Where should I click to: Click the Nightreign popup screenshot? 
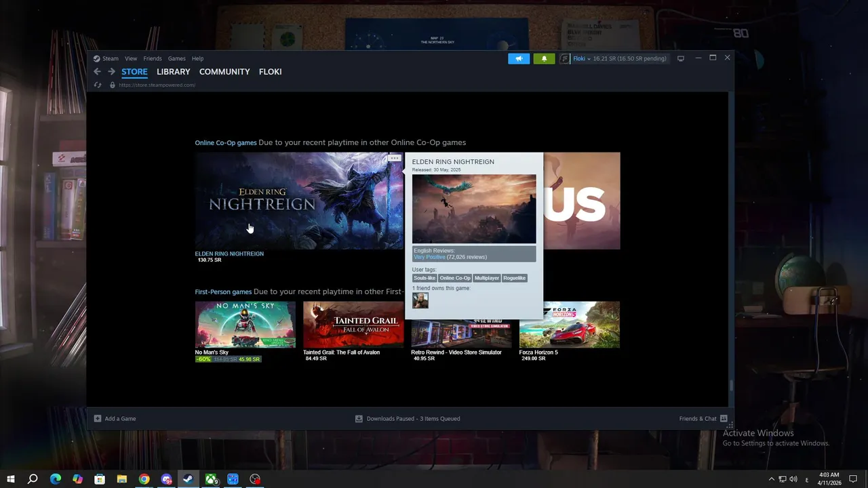474,209
